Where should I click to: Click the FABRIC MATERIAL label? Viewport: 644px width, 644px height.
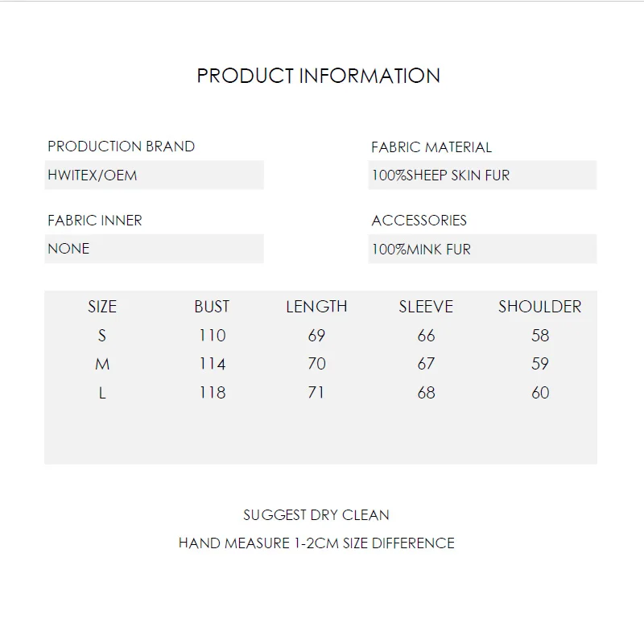pos(431,147)
